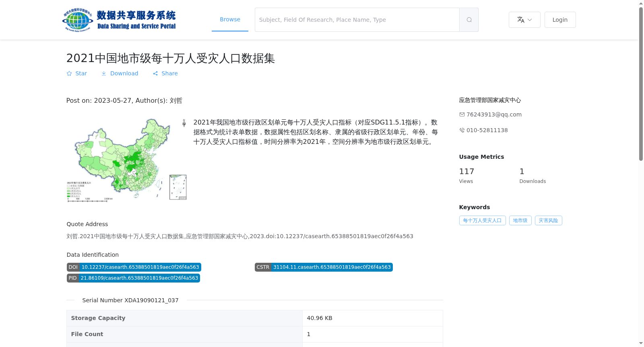Click the Share icon beside Share label
The height and width of the screenshot is (347, 644).
point(155,73)
